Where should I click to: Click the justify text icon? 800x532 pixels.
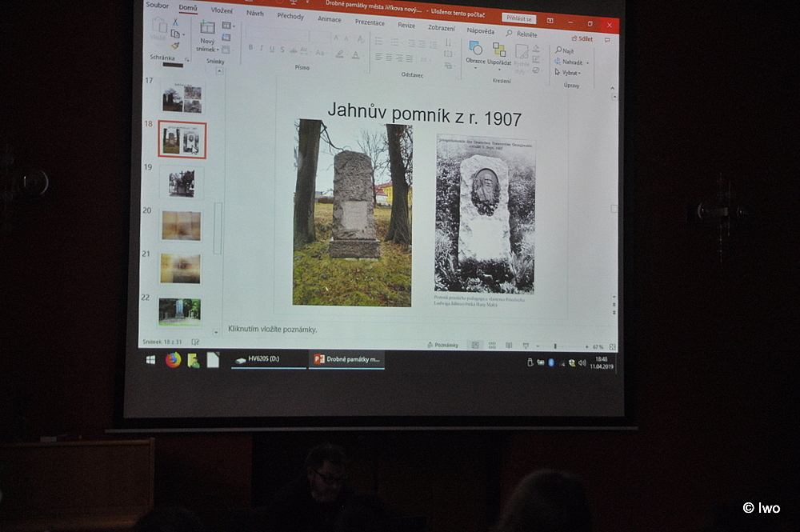pos(409,58)
